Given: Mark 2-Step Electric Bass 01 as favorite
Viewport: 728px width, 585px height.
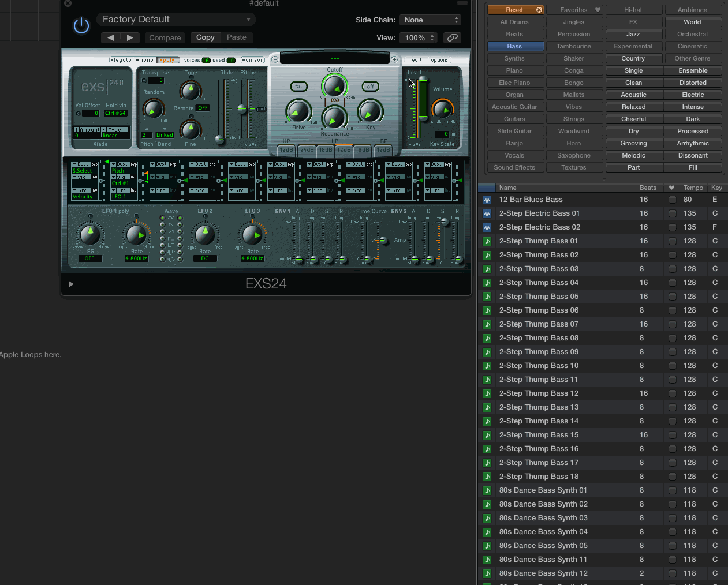Looking at the screenshot, I should pos(672,213).
